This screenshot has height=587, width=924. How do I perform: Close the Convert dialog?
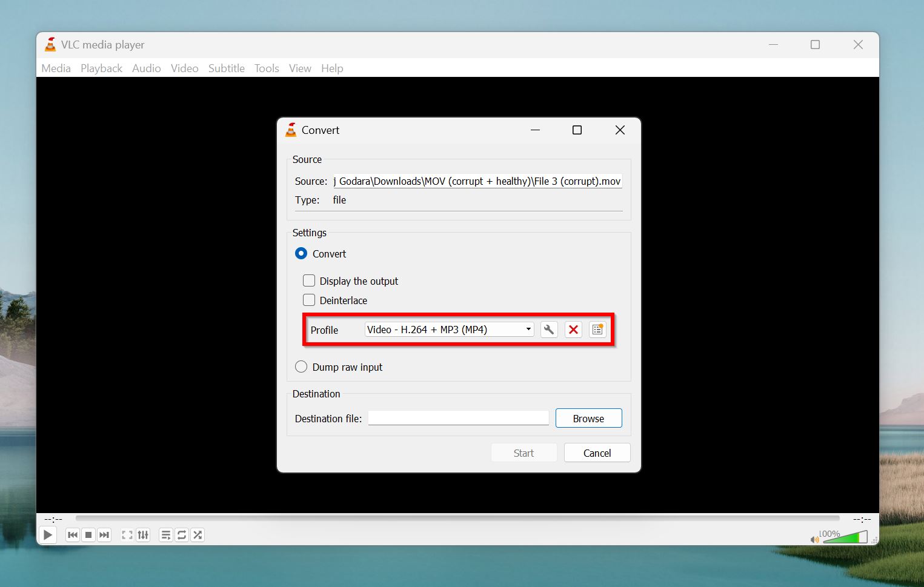pos(620,130)
